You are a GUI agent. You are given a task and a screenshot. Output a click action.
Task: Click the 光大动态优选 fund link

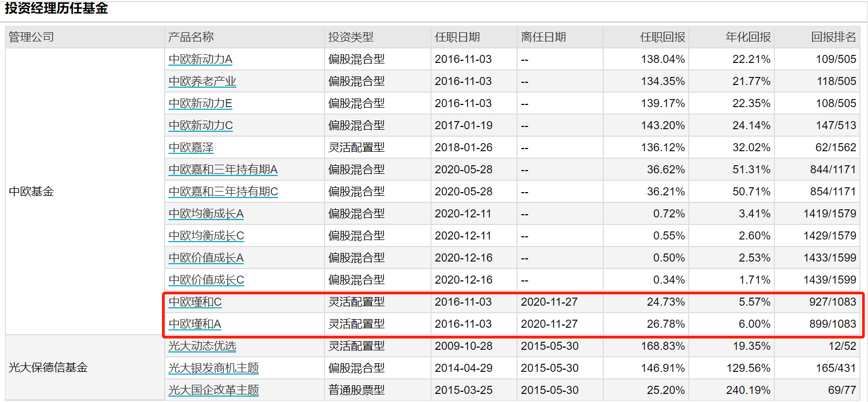click(202, 346)
